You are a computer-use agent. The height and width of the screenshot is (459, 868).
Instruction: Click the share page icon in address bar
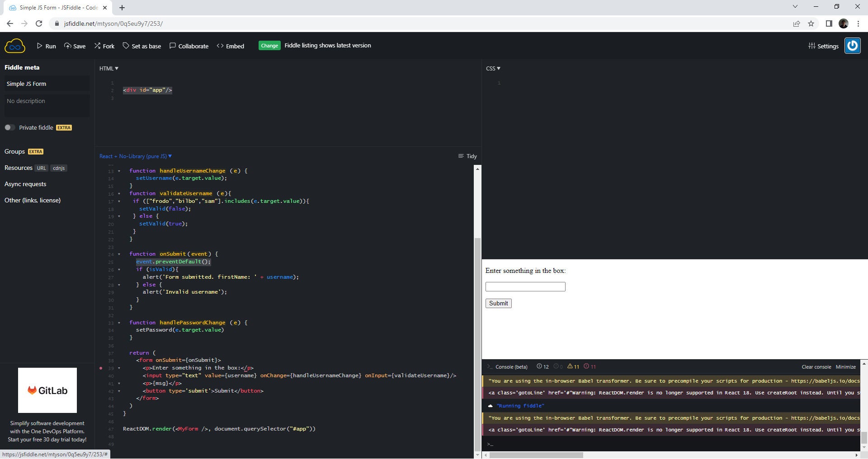797,23
